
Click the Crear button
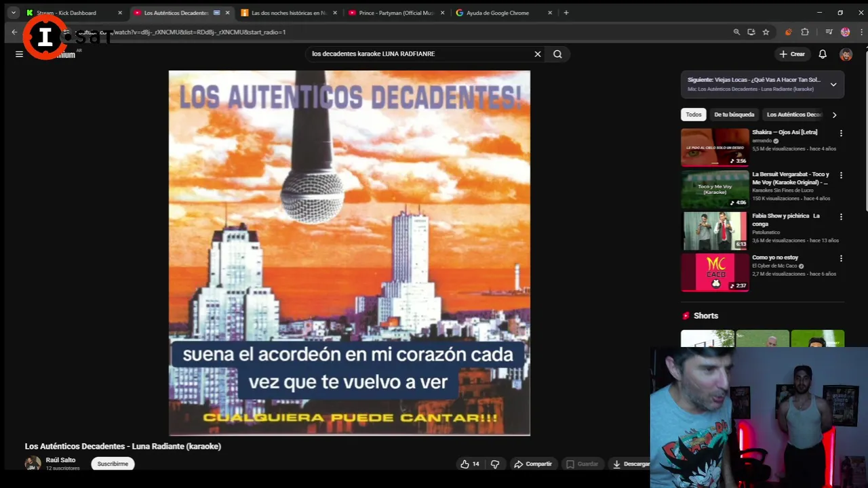(x=792, y=54)
